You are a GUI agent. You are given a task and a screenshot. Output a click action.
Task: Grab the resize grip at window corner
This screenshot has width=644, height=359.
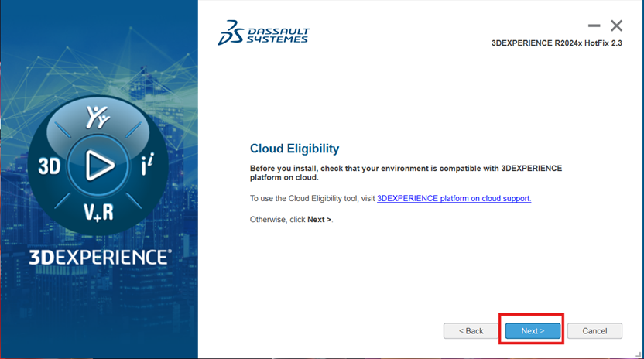point(638,354)
